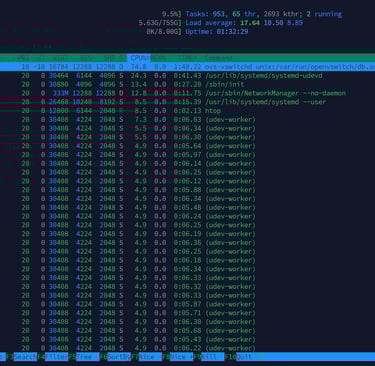Click the Tasks: 953 summary line
Image resolution: width=375 pixels, height=366 pixels.
coord(264,14)
